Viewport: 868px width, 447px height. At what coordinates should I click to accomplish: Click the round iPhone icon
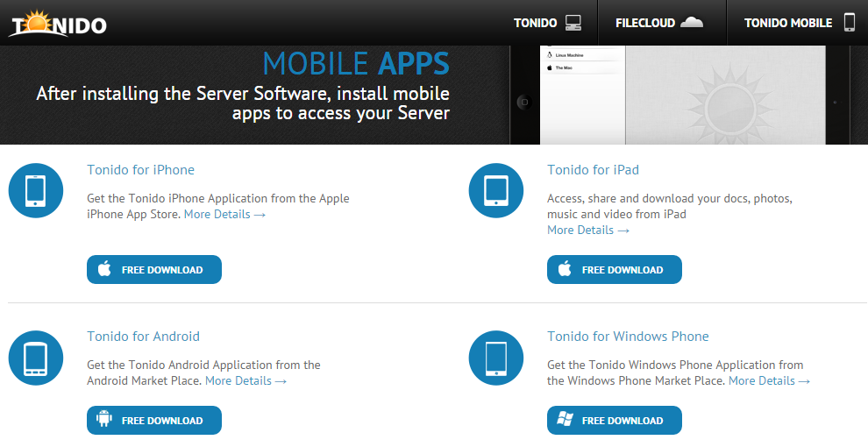[x=35, y=190]
